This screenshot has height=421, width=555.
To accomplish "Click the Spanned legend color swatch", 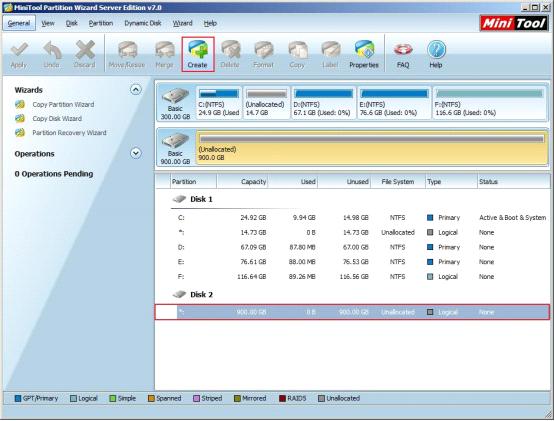I will 151,398.
